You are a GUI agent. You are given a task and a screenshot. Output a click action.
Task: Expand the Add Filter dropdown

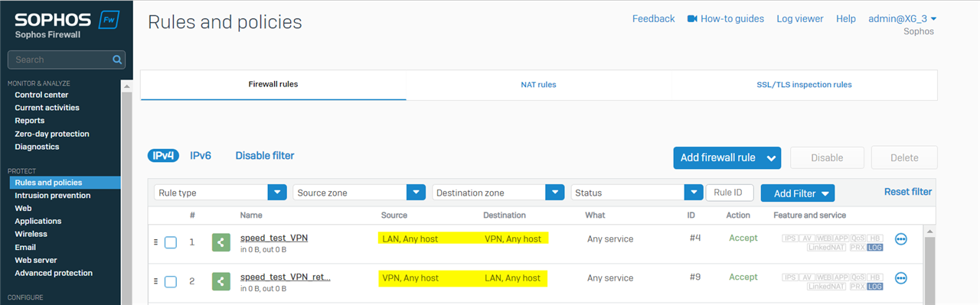[x=798, y=193]
